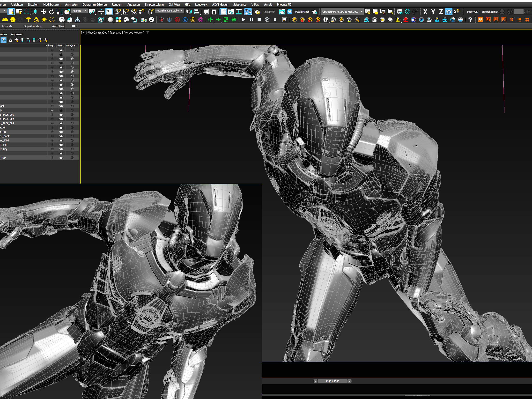The height and width of the screenshot is (399, 532).
Task: Open the Animation menu
Action: 71,5
